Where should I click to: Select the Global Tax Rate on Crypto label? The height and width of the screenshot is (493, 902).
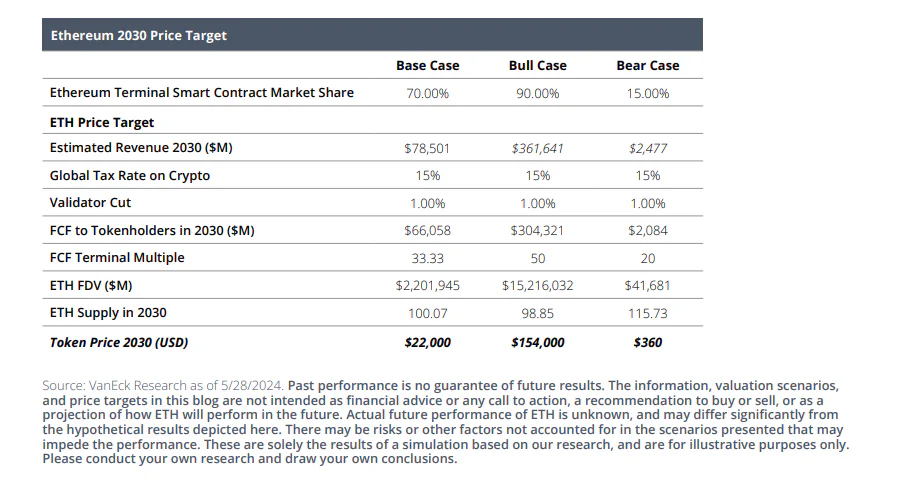pos(130,175)
